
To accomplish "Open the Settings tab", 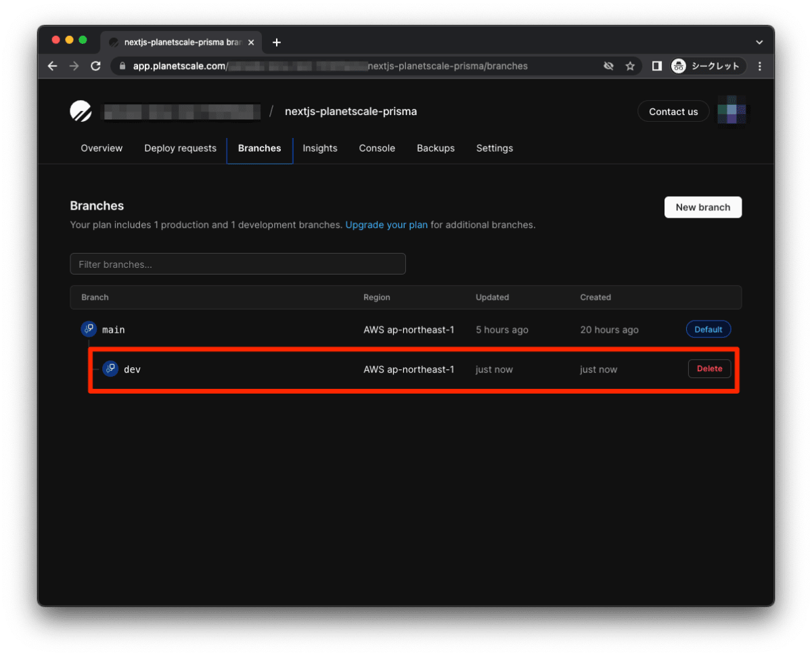I will coord(495,148).
